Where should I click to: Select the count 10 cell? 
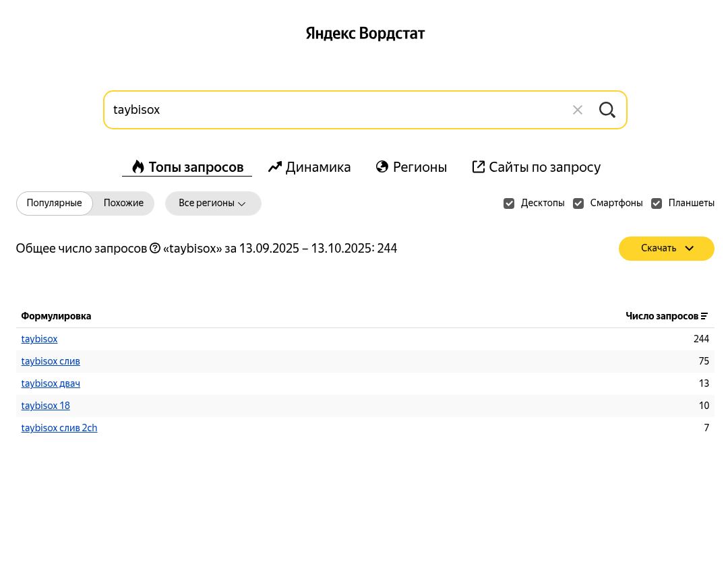click(x=704, y=406)
